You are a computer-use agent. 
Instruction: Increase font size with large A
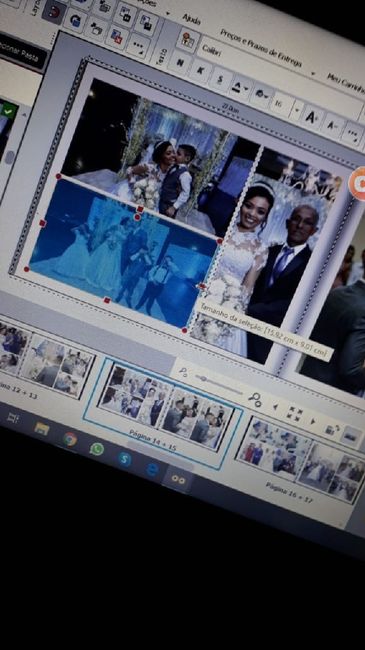(x=312, y=117)
